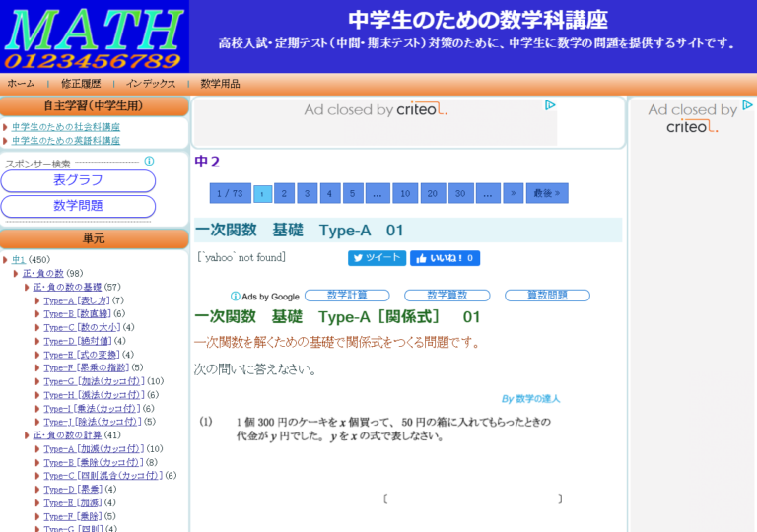The height and width of the screenshot is (532, 757).
Task: Open the AdChoices icon in right sidebar ad
Action: (747, 105)
